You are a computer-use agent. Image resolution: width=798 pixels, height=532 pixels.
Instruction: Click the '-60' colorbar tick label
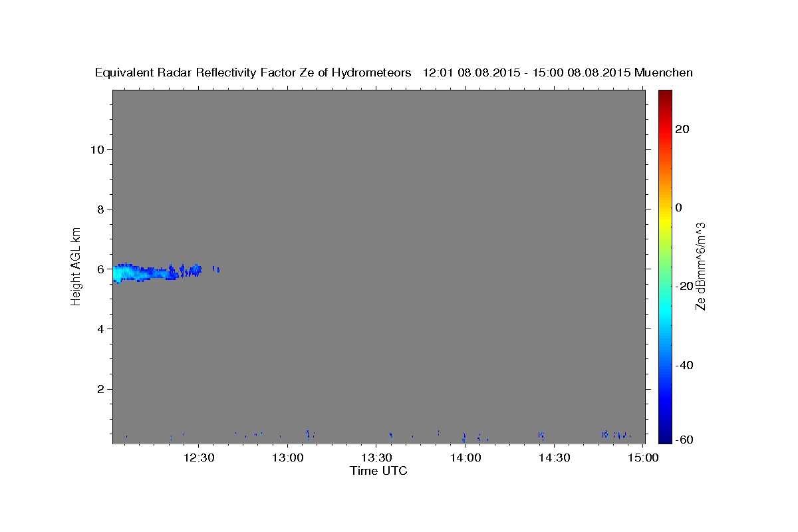tap(684, 440)
